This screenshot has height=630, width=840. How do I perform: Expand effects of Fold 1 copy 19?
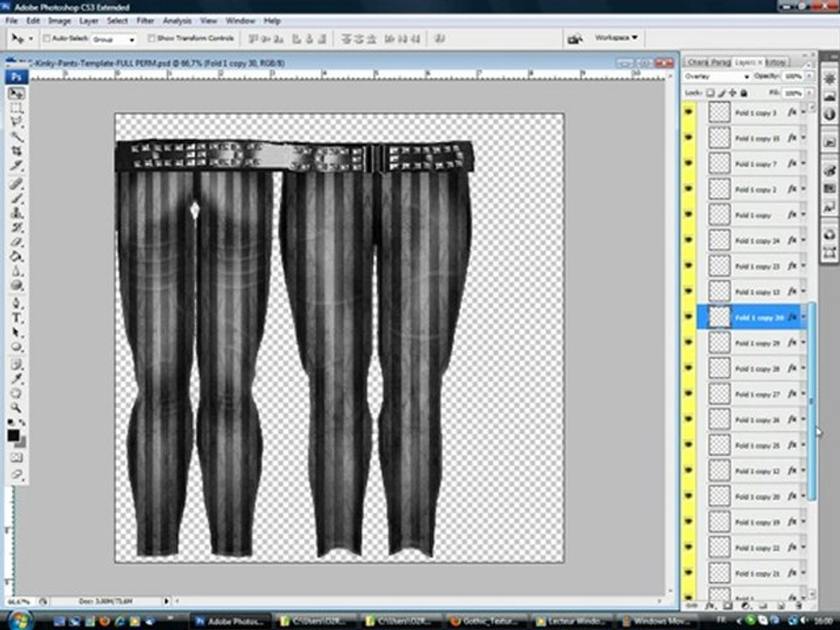tap(803, 522)
